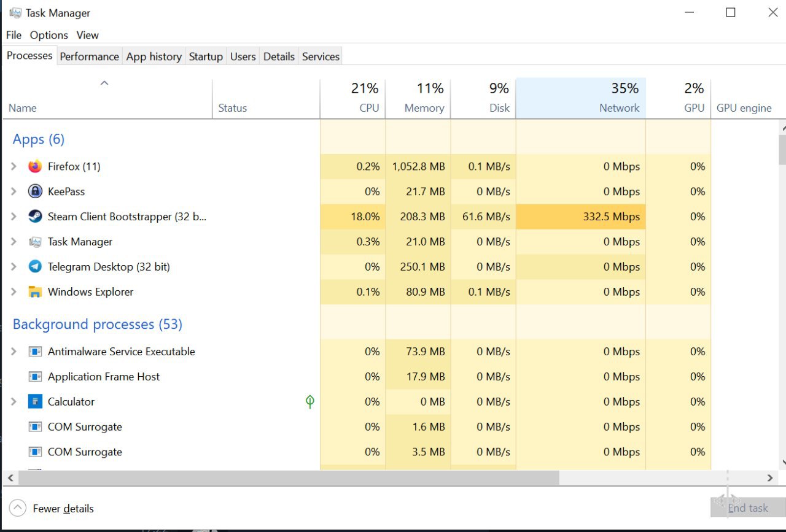This screenshot has height=532, width=786.
Task: Click the sort arrow above Name column
Action: click(104, 83)
